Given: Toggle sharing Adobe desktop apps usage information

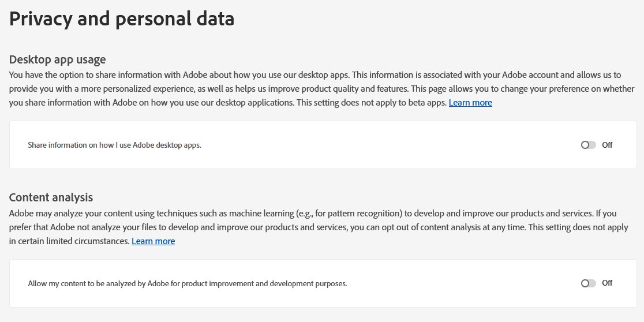Looking at the screenshot, I should (x=588, y=145).
